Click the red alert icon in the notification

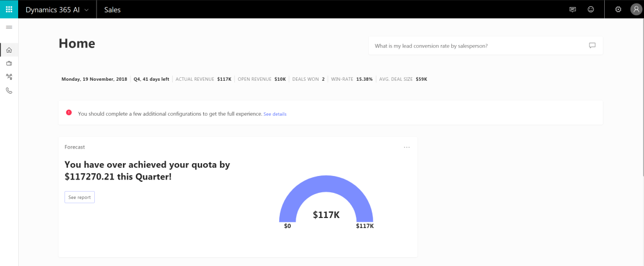click(69, 113)
